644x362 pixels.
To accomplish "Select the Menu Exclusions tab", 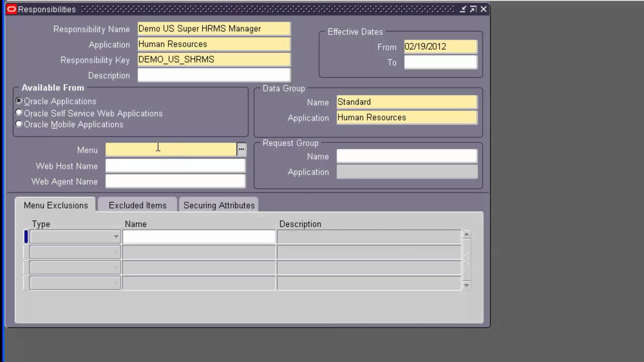I will point(55,205).
